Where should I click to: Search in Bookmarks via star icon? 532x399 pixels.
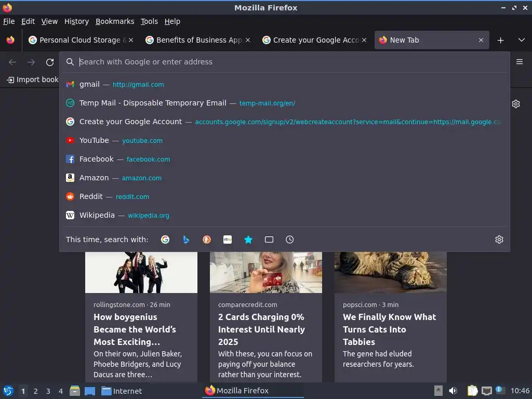coord(248,240)
